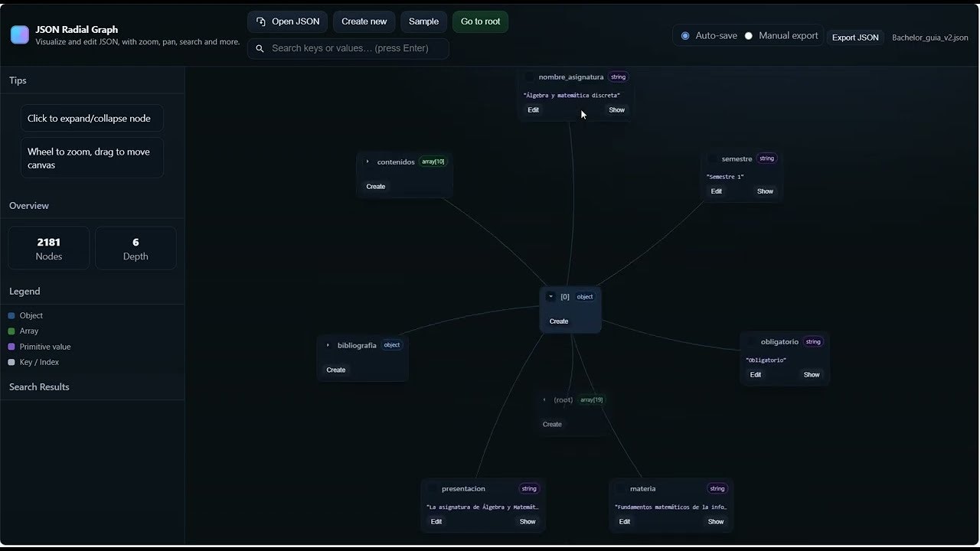This screenshot has height=551, width=980.
Task: Open the Sample menu item
Action: (x=423, y=21)
